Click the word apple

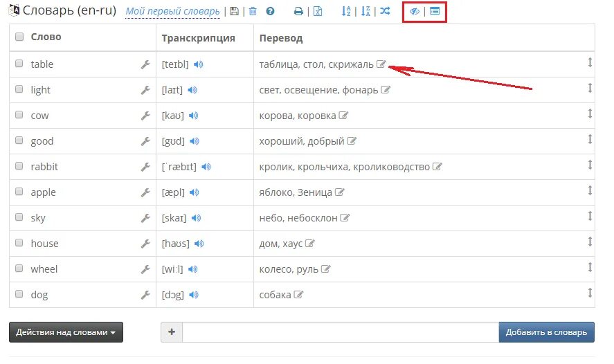43,192
